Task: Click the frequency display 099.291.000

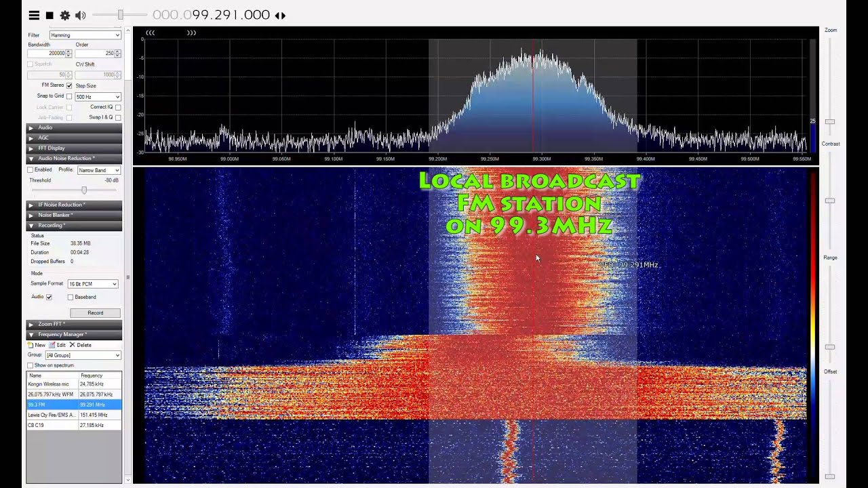Action: pos(211,15)
